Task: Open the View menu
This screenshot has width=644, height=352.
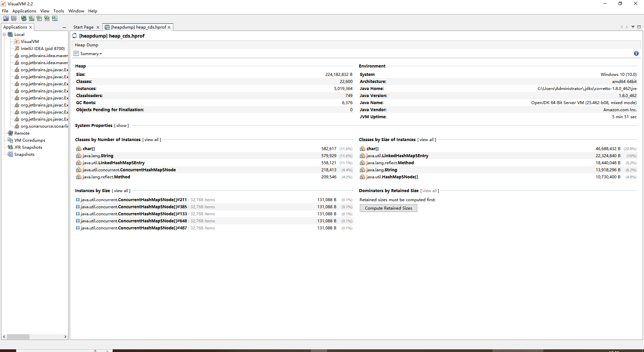Action: click(x=45, y=11)
